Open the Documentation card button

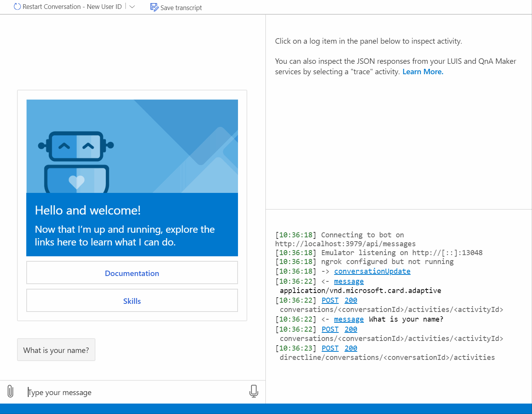[132, 273]
